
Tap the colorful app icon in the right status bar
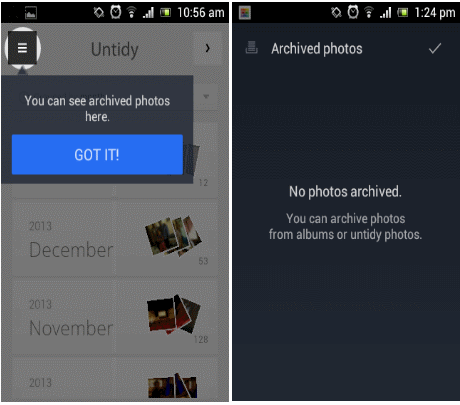(245, 13)
